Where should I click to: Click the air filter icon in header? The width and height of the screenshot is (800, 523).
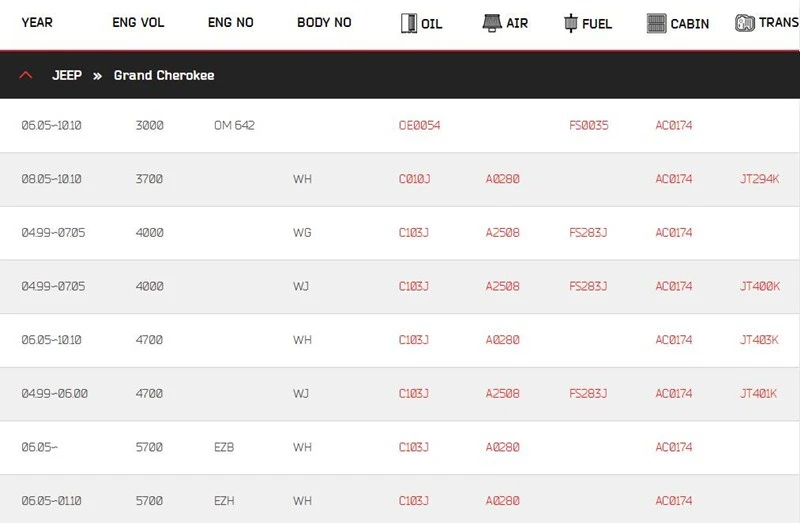tap(492, 23)
